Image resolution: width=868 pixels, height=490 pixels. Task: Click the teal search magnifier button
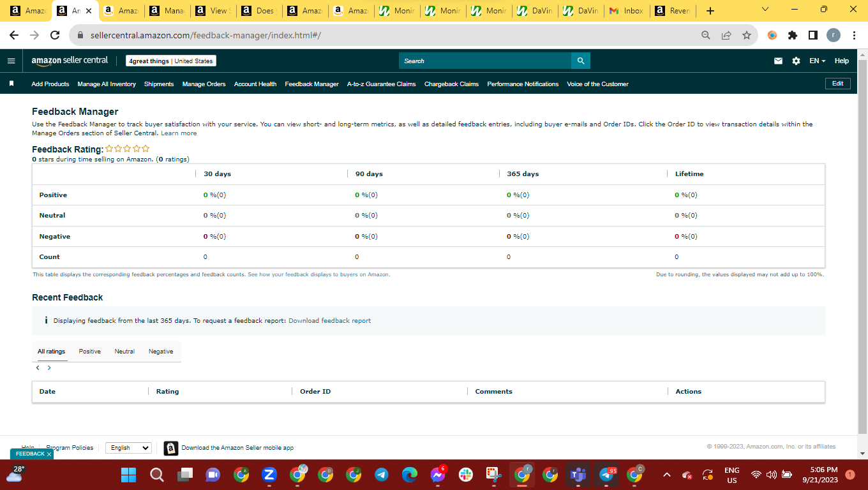(x=581, y=61)
